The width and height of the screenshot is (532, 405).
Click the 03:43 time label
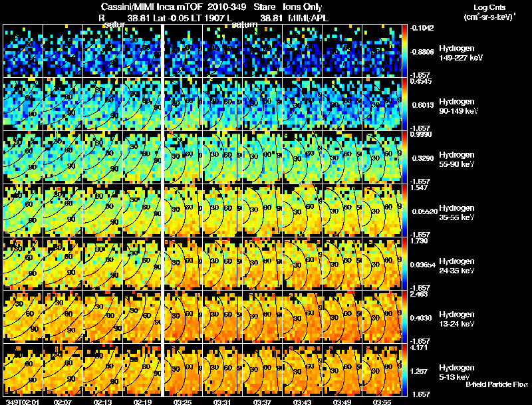point(302,402)
